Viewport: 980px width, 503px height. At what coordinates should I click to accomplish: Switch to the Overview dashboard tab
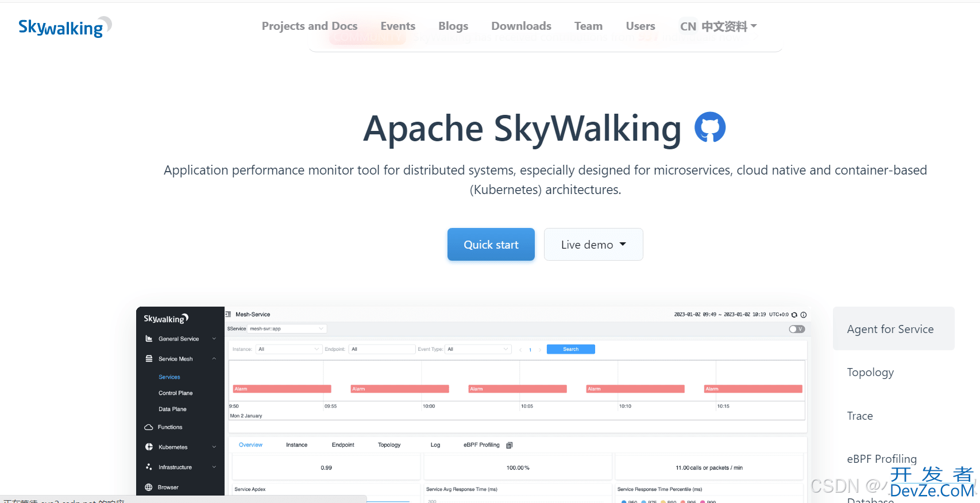(250, 445)
